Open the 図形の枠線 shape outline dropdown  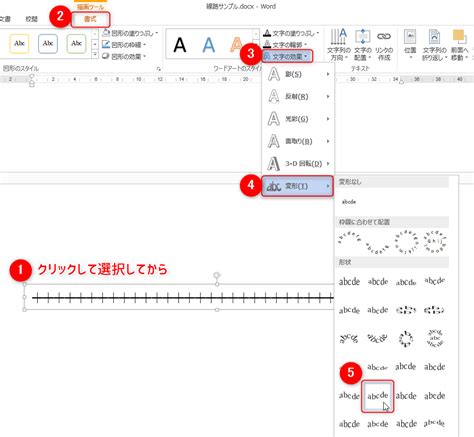(x=125, y=45)
